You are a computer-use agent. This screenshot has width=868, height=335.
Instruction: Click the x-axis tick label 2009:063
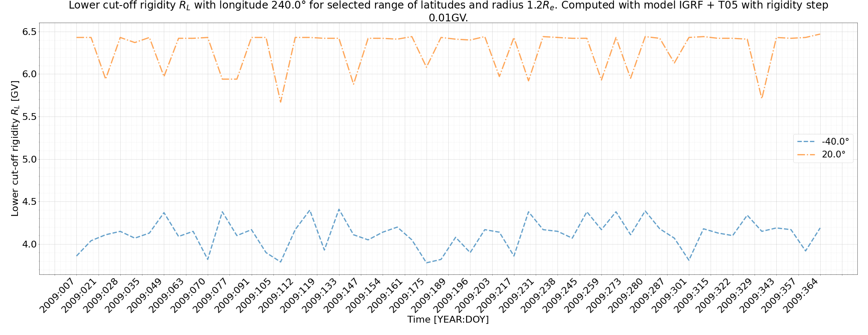click(167, 295)
